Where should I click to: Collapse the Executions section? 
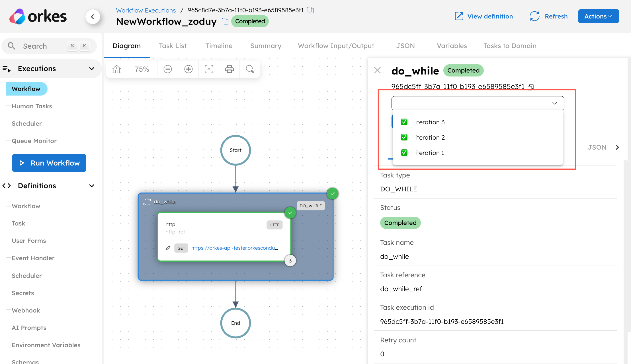point(91,68)
